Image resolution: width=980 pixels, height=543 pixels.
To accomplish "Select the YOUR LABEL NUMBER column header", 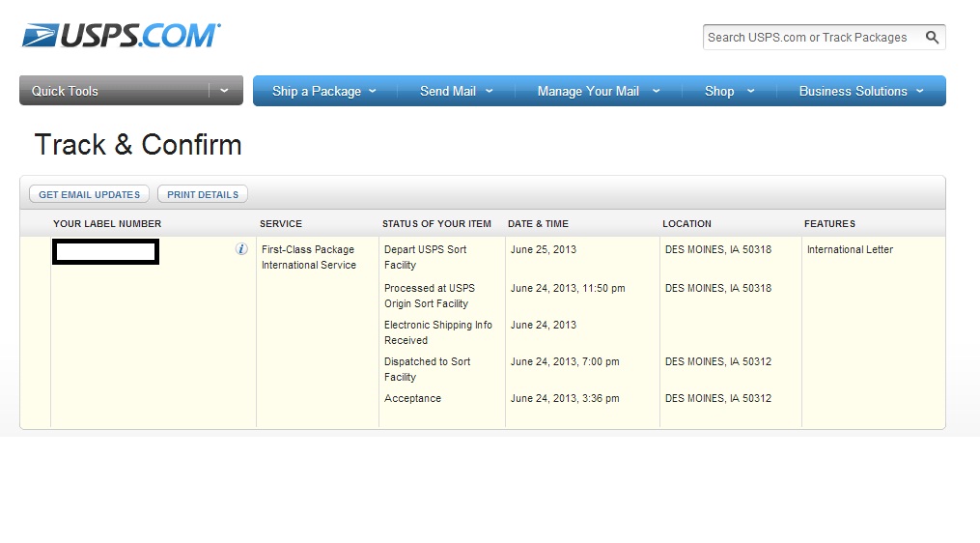I will [107, 224].
